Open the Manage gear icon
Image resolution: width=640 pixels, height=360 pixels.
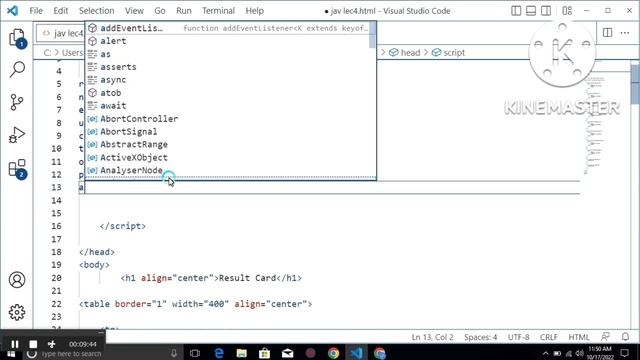click(17, 312)
